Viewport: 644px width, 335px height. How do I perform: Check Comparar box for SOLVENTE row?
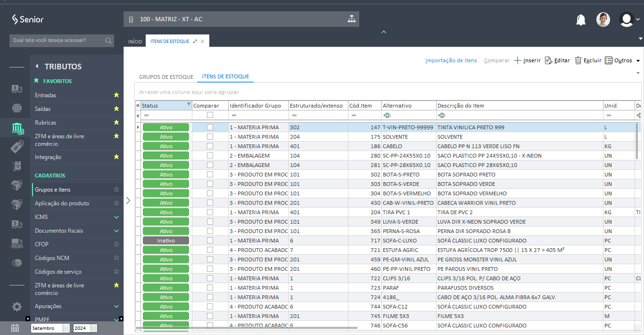[x=210, y=137]
